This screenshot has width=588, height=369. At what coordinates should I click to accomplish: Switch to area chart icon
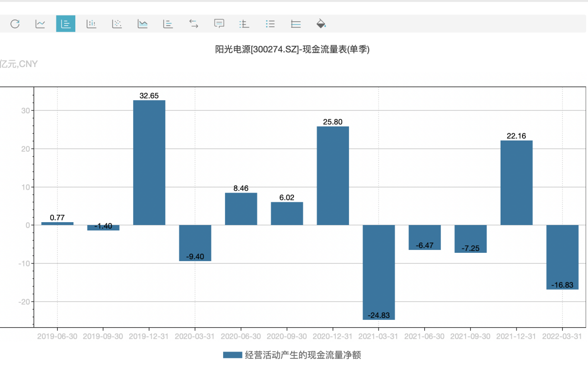142,23
